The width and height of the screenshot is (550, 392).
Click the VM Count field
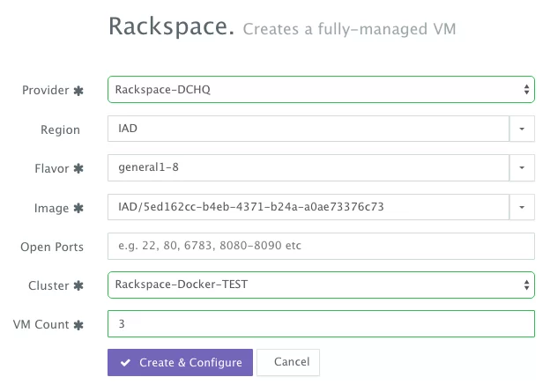(x=321, y=323)
